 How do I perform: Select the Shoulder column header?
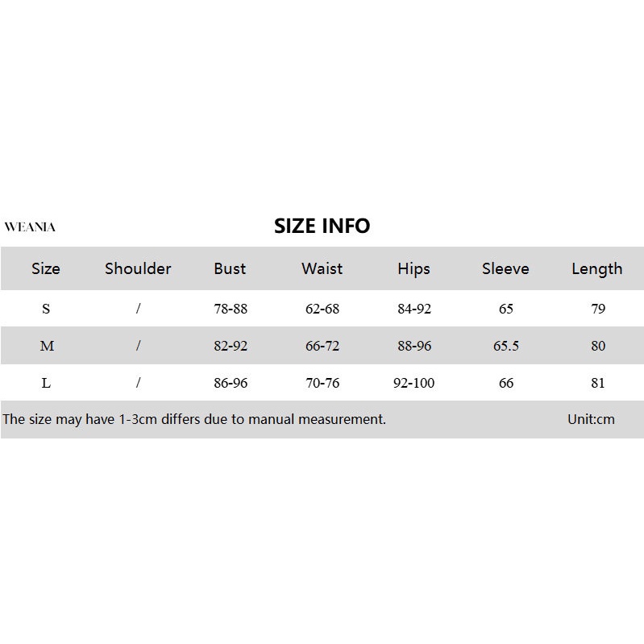click(138, 268)
